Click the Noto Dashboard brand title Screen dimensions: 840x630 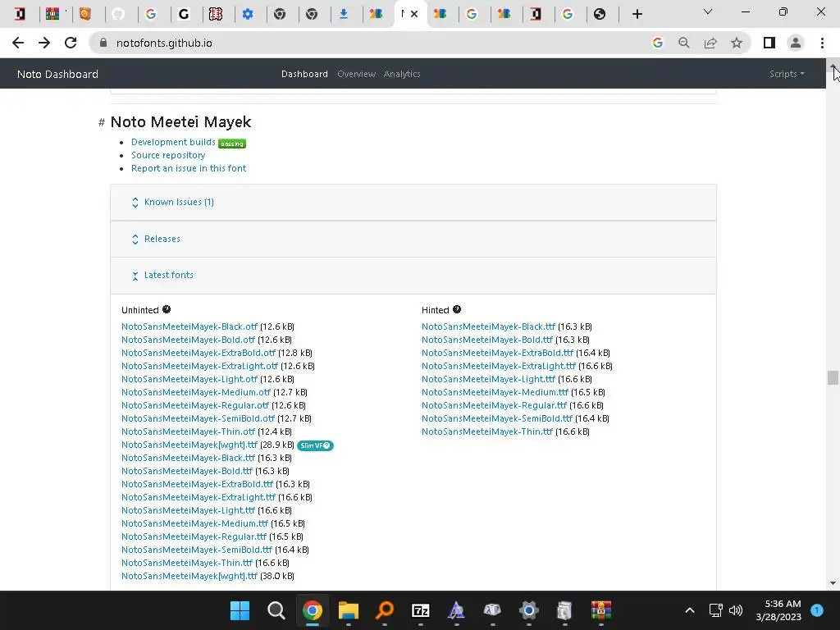tap(58, 74)
